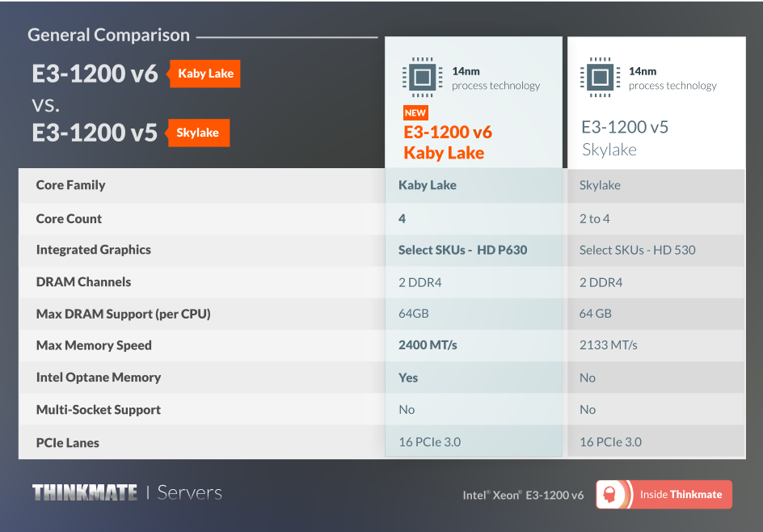Click the head icon on Inside Thinkmate badge
763x532 pixels.
coord(609,495)
